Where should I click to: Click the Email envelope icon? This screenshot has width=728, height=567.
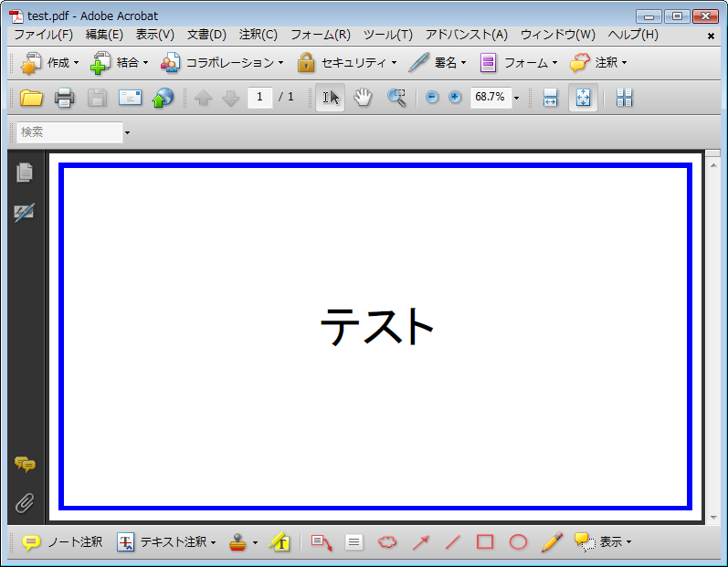[130, 98]
